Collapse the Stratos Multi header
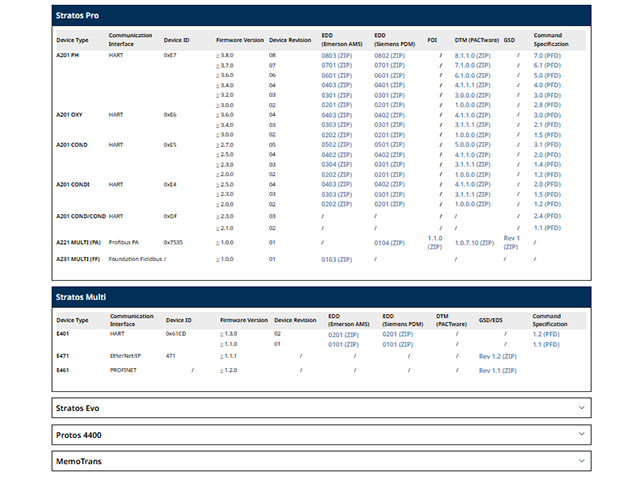 321,297
